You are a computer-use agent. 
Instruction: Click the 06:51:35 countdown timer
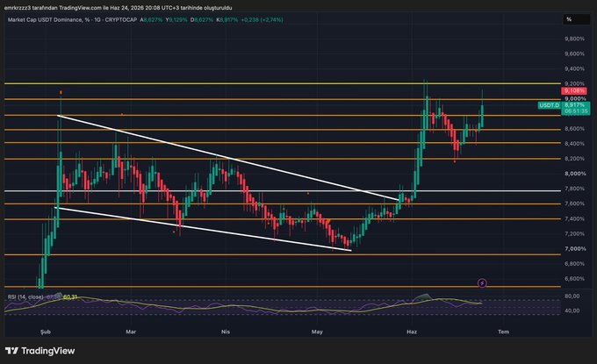click(x=576, y=111)
